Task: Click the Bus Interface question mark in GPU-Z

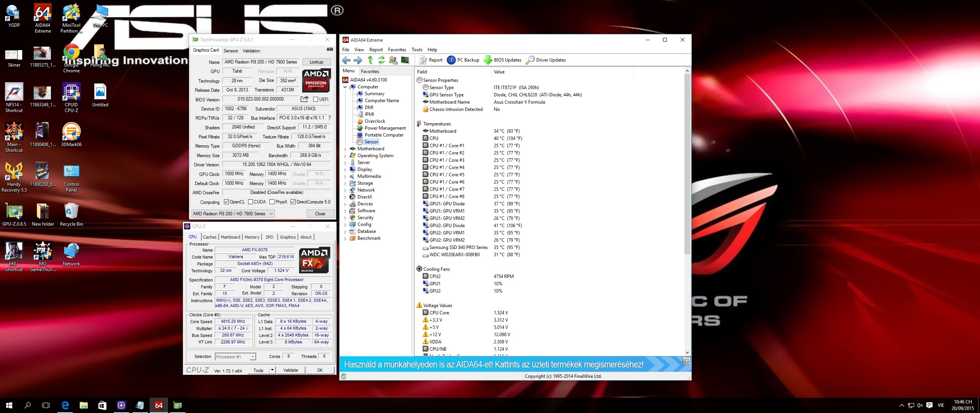Action: point(330,118)
